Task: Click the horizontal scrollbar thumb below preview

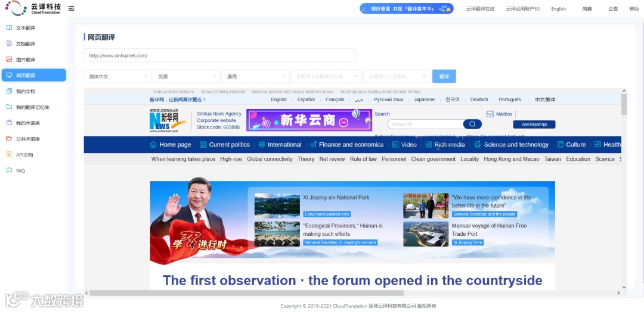Action: click(246, 293)
